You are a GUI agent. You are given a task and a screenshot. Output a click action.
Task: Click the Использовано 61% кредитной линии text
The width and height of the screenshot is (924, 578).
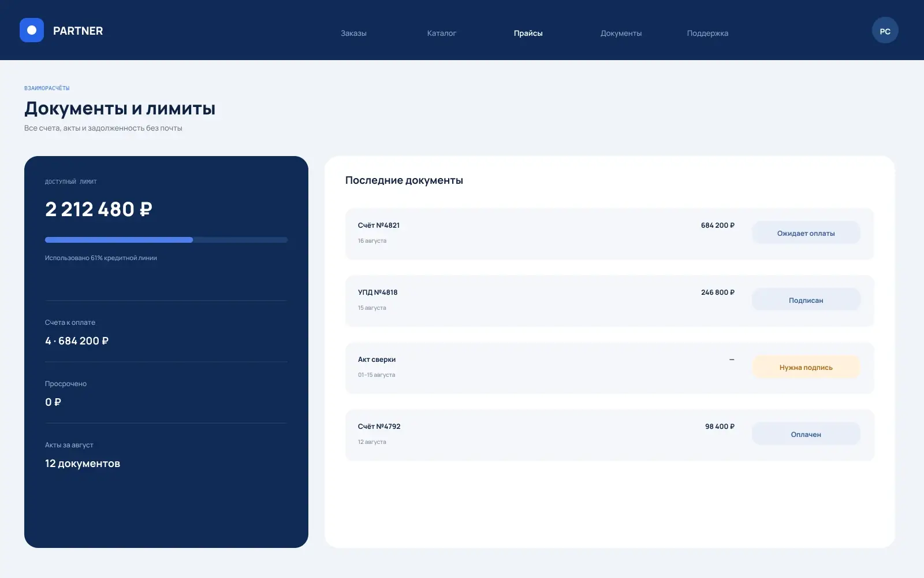[x=101, y=258]
